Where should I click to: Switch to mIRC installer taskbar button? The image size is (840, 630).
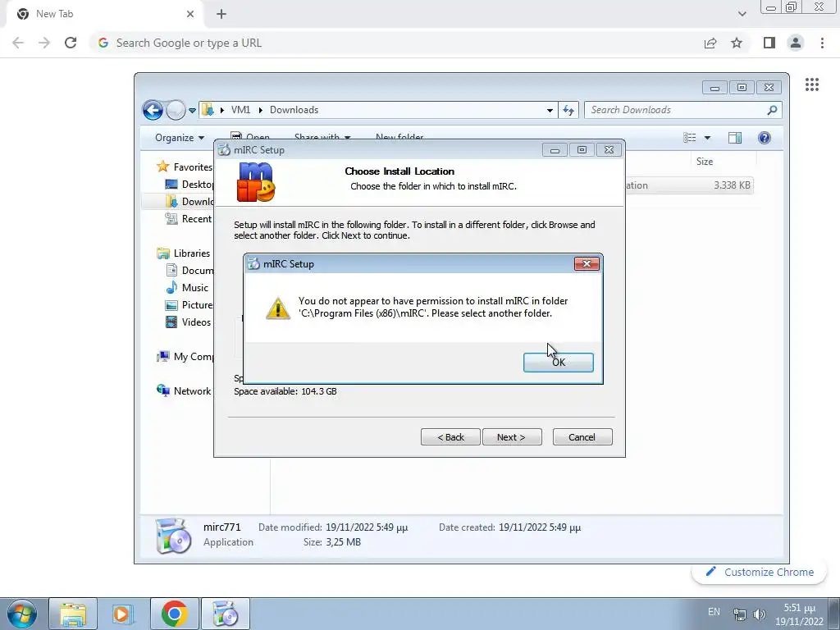click(x=225, y=614)
